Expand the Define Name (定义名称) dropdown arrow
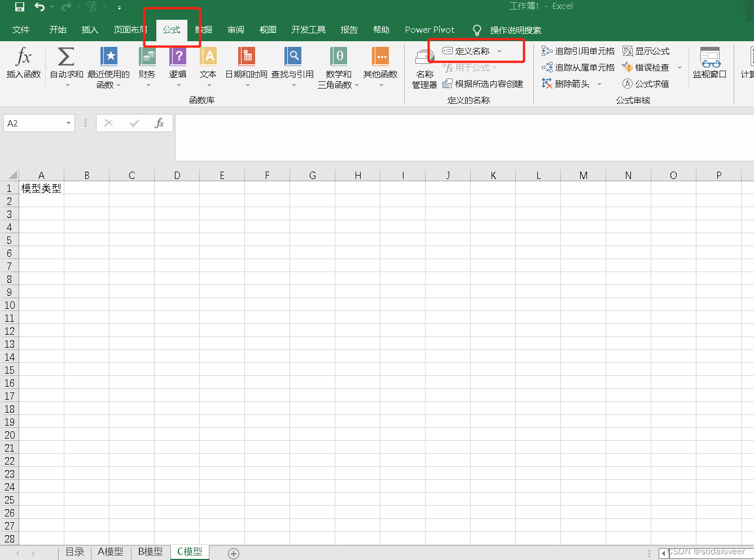The image size is (754, 560). coord(499,51)
